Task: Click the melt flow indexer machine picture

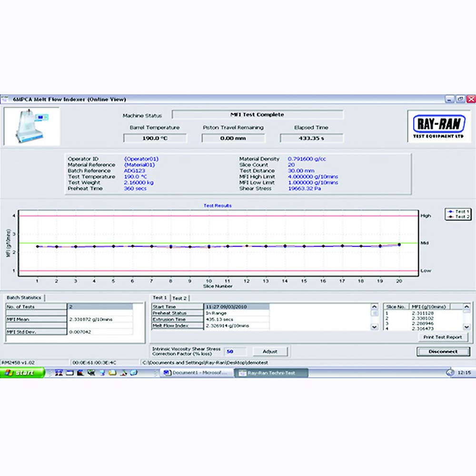Action: 32,126
